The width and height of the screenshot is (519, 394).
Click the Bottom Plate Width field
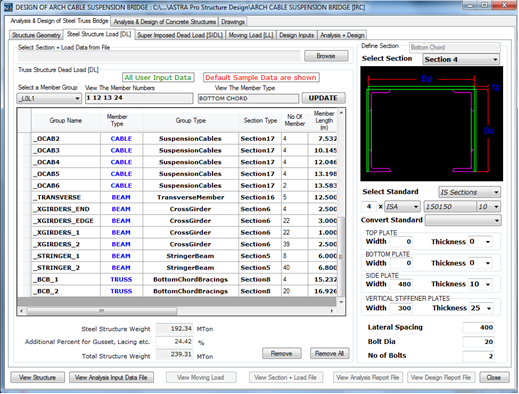click(401, 263)
